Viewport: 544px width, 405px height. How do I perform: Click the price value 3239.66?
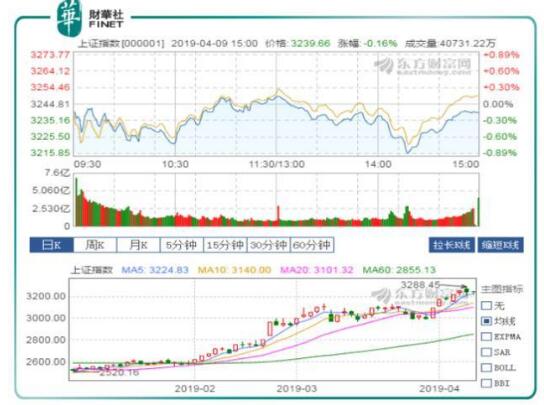(310, 43)
